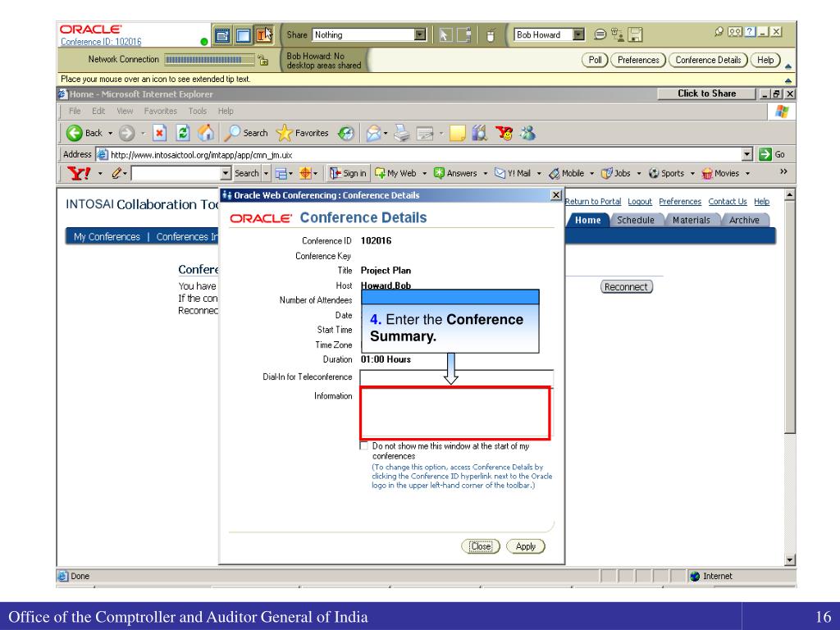
Task: Click the Help button in conferencing console
Action: coord(765,60)
